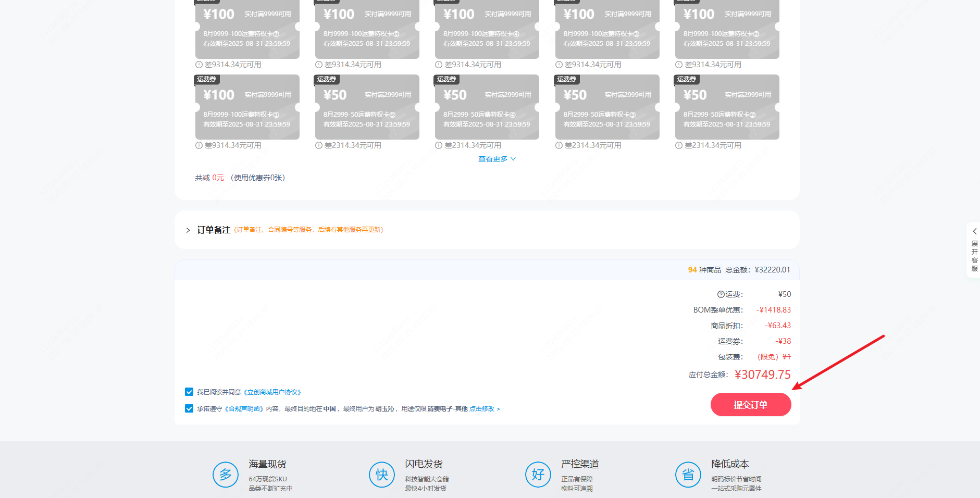Toggle the 合规声明函 compliance checkbox
Viewport: 980px width, 498px height.
(x=189, y=408)
